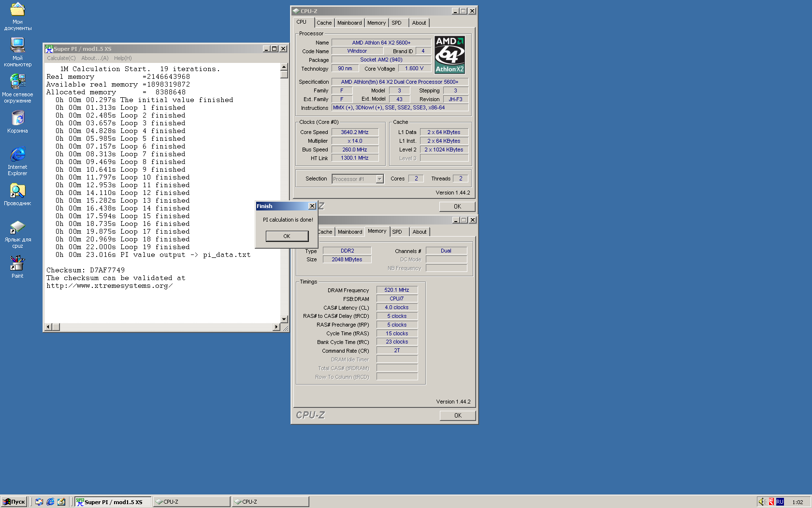This screenshot has height=508, width=812.
Task: Select About tab in top CPU-Z
Action: click(419, 23)
